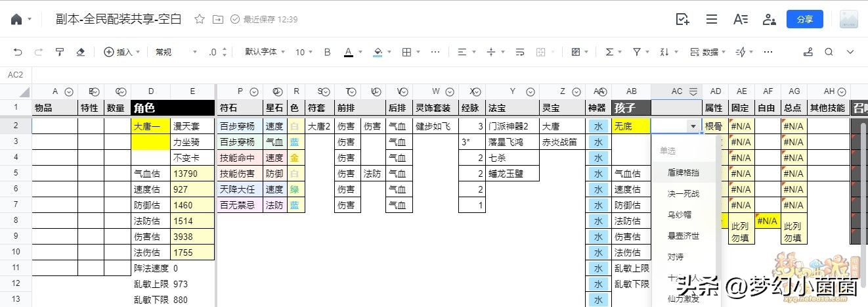This screenshot has width=868, height=307.
Task: Select 盾牌格挡 from the dropdown list
Action: tap(684, 172)
